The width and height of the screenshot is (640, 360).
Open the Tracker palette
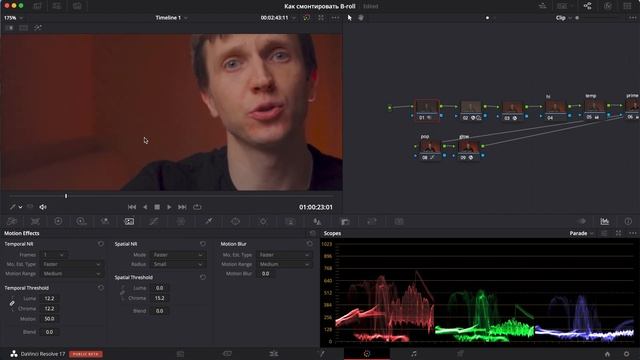(x=263, y=221)
